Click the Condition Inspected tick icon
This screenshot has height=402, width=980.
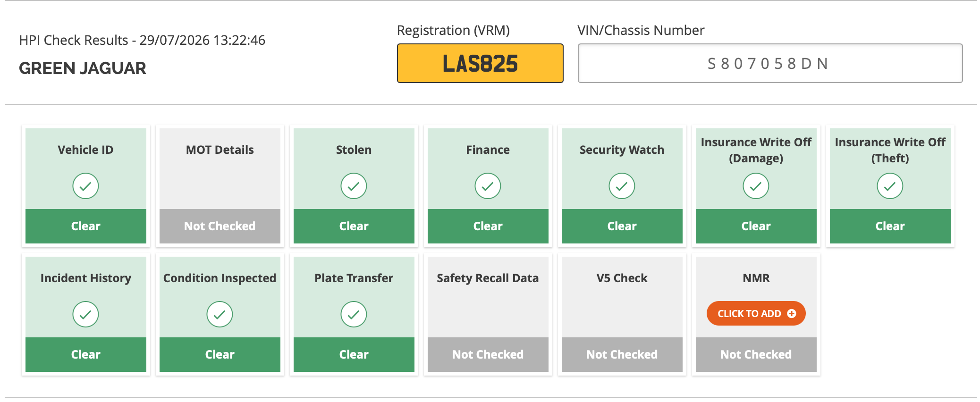(220, 314)
